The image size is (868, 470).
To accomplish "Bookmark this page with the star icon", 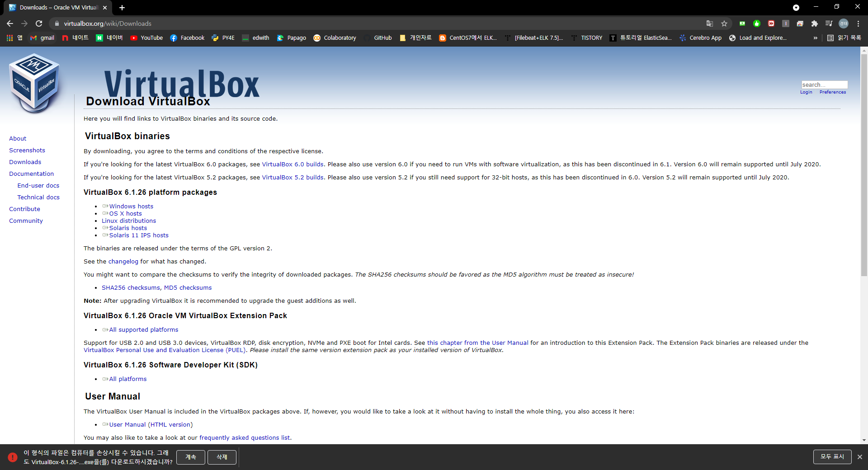I will pos(724,23).
